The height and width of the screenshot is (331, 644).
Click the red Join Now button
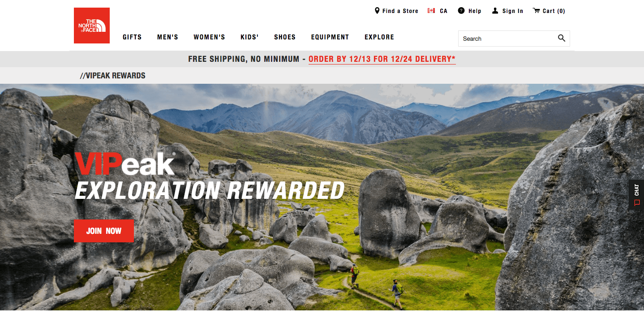tap(104, 231)
